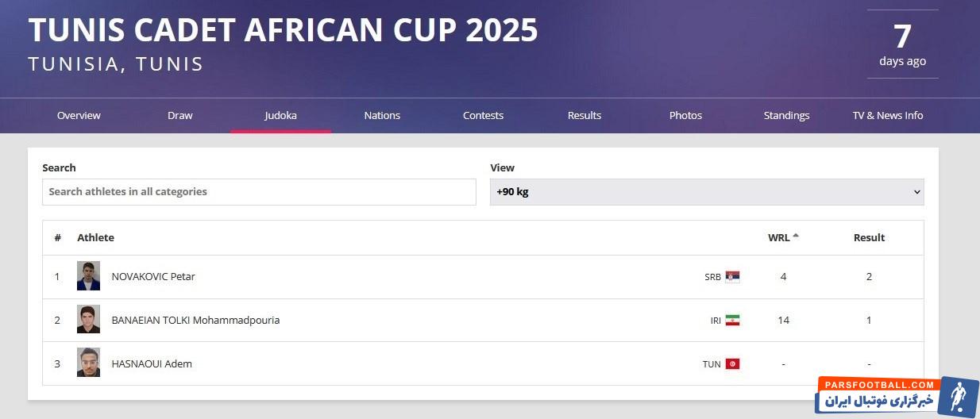Viewport: 980px width, 419px height.
Task: Sort by WRL column arrow
Action: tap(796, 236)
